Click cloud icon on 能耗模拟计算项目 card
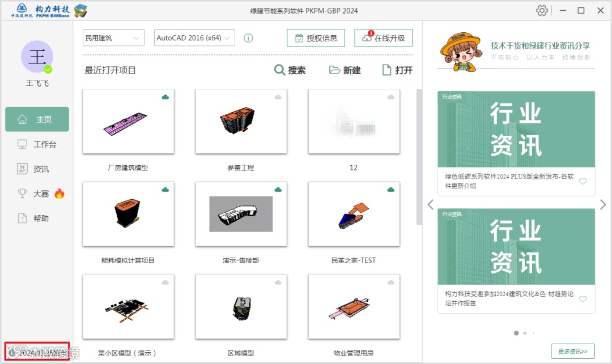The image size is (612, 364). (x=165, y=190)
